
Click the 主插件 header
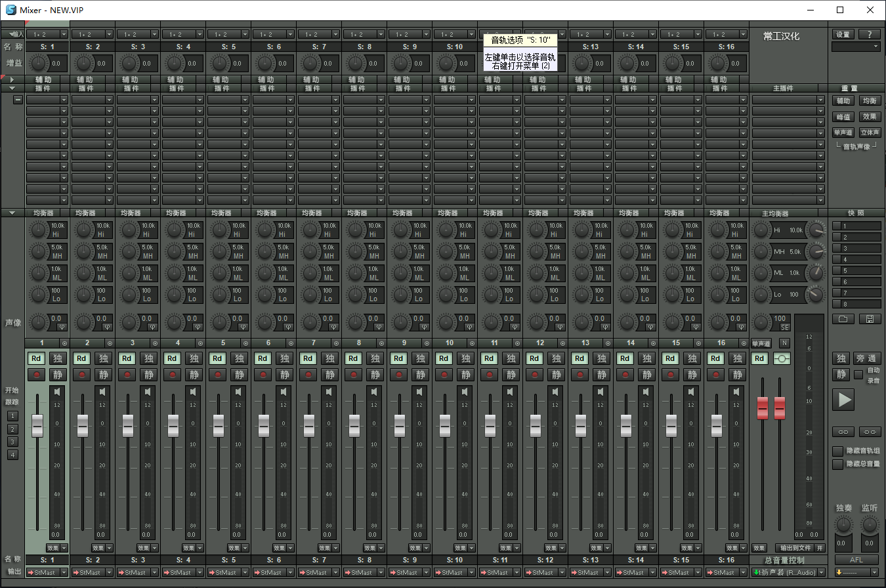point(784,88)
